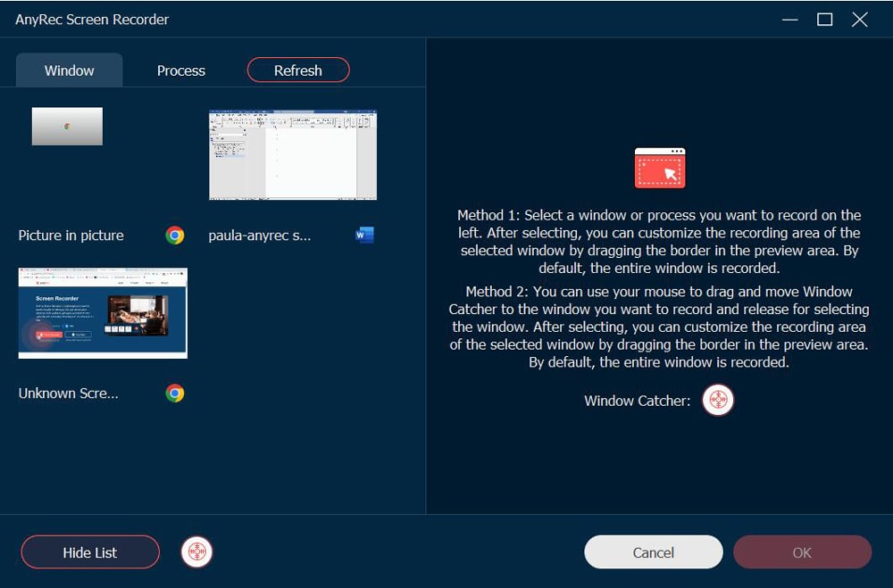
Task: Click the paula-anyrec s... label
Action: 260,235
